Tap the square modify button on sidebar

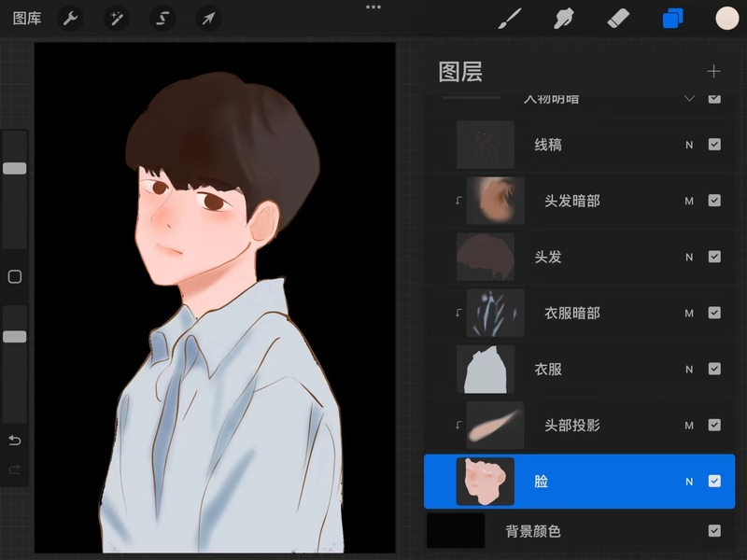click(x=15, y=276)
